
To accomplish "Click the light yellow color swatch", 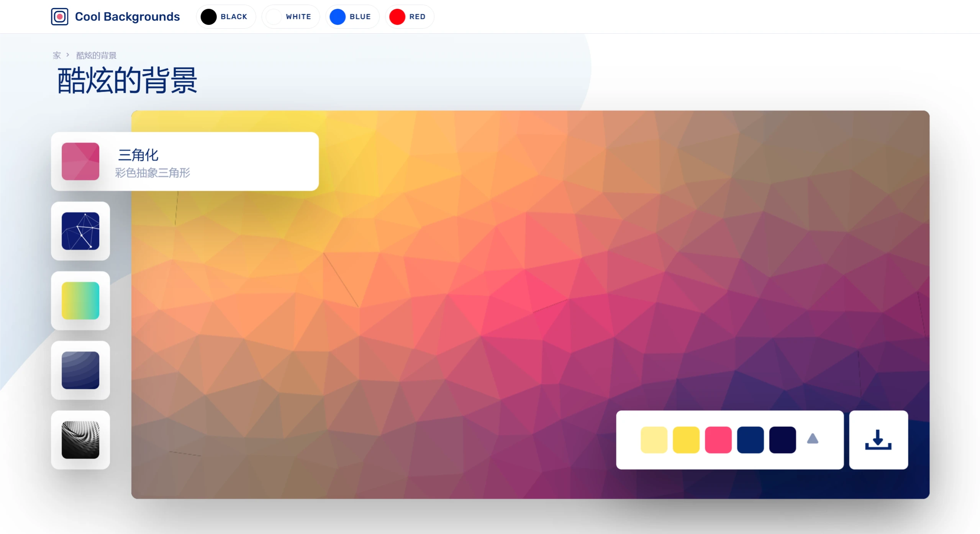I will [x=654, y=439].
